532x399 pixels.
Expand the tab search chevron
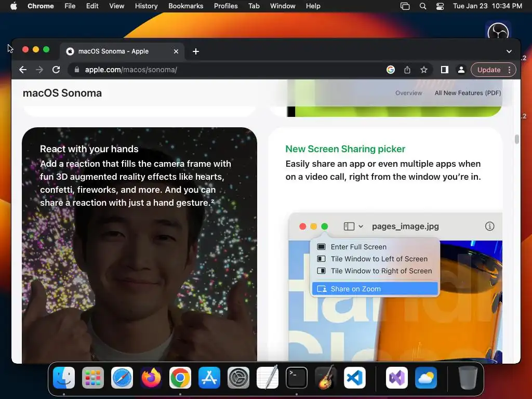click(x=509, y=51)
